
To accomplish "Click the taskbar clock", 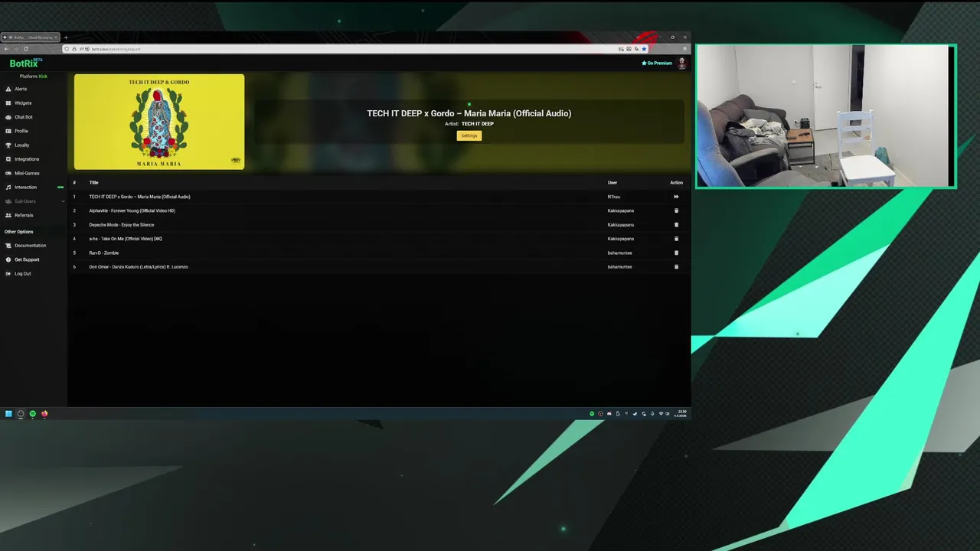I will click(681, 414).
